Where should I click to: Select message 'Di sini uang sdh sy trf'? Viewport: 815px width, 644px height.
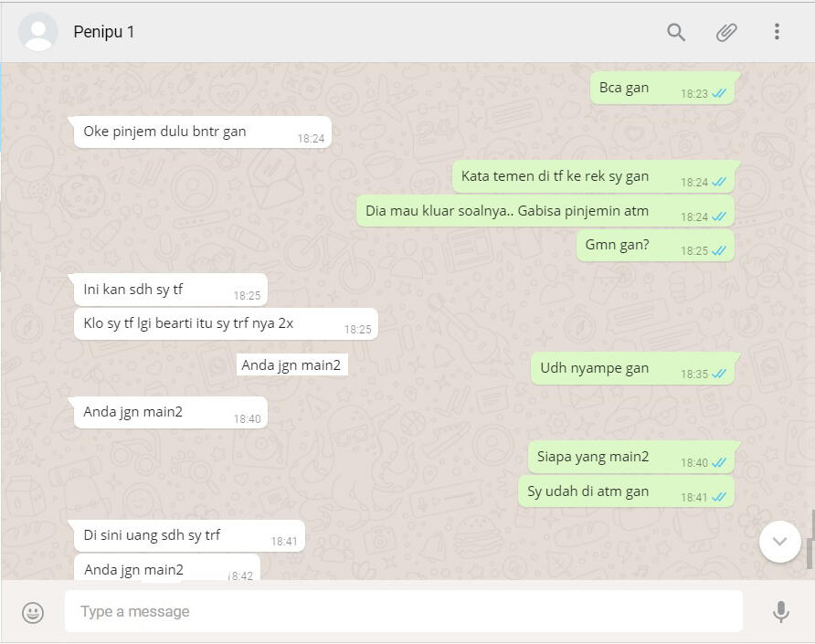pos(189,536)
